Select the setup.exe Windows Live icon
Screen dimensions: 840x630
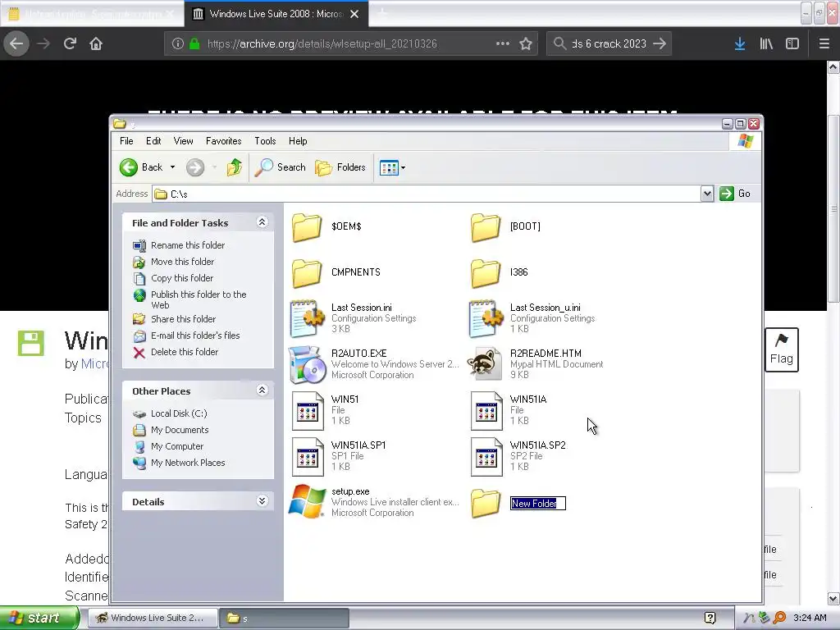click(x=308, y=501)
